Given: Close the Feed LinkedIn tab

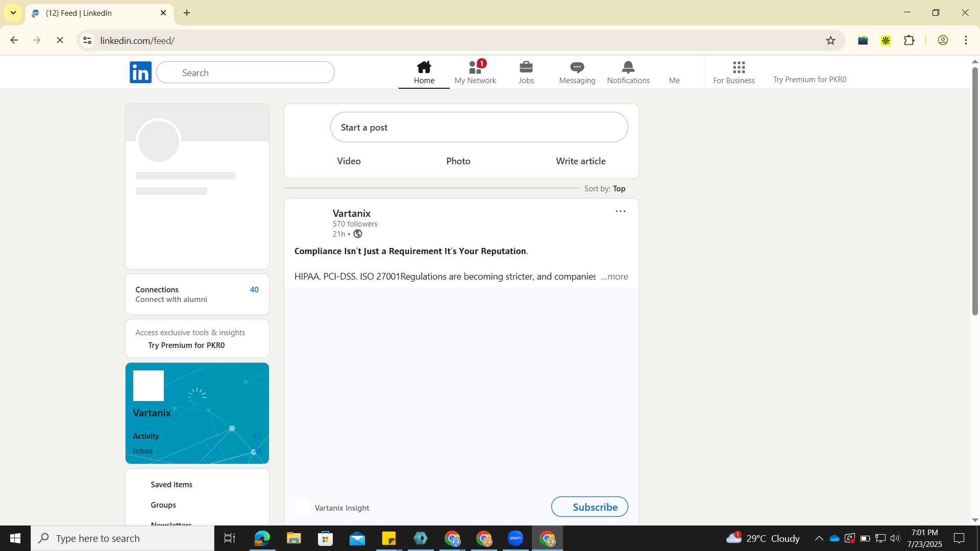Looking at the screenshot, I should point(163,13).
